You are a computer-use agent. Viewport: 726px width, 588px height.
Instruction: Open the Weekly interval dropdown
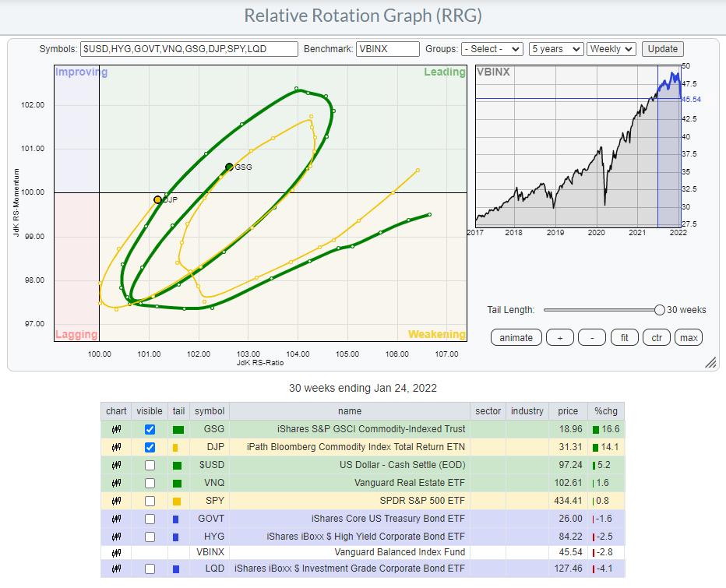[611, 49]
